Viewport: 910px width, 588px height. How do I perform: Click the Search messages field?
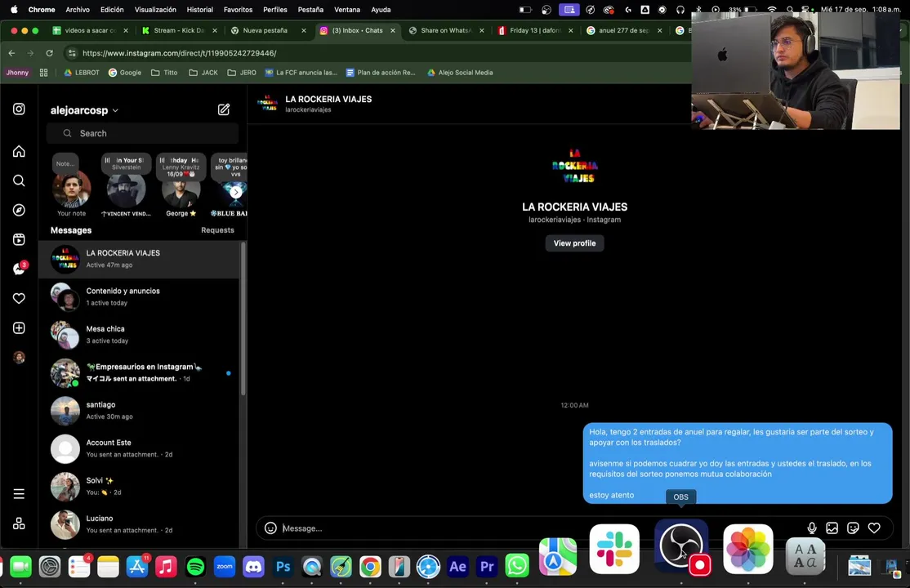[x=143, y=133]
